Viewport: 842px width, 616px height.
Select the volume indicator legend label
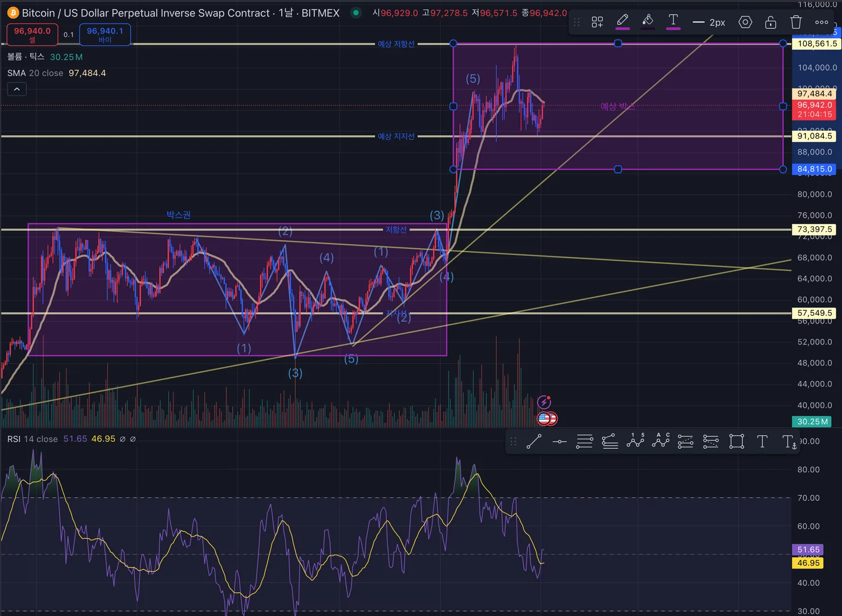26,56
